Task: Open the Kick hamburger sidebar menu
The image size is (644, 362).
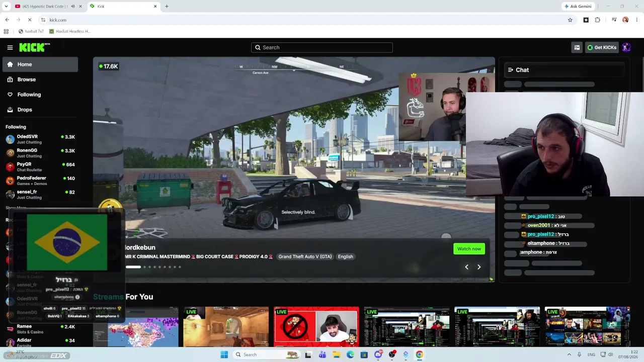Action: coord(10,48)
